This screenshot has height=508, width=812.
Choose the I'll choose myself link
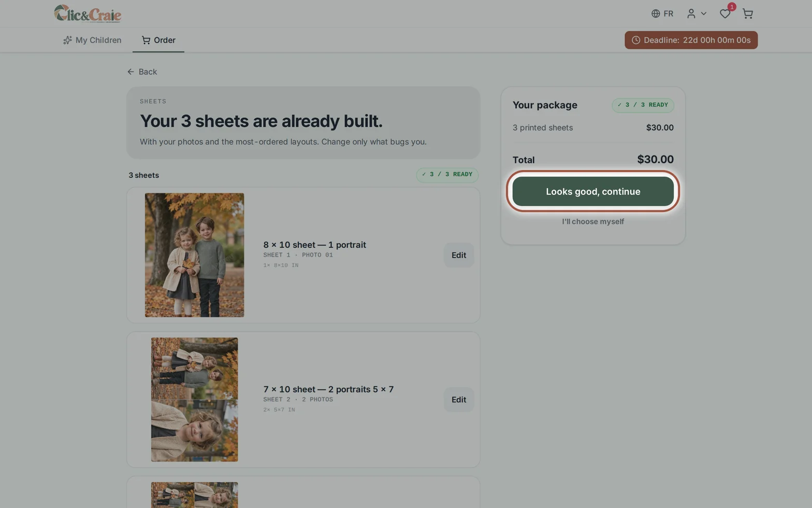593,221
